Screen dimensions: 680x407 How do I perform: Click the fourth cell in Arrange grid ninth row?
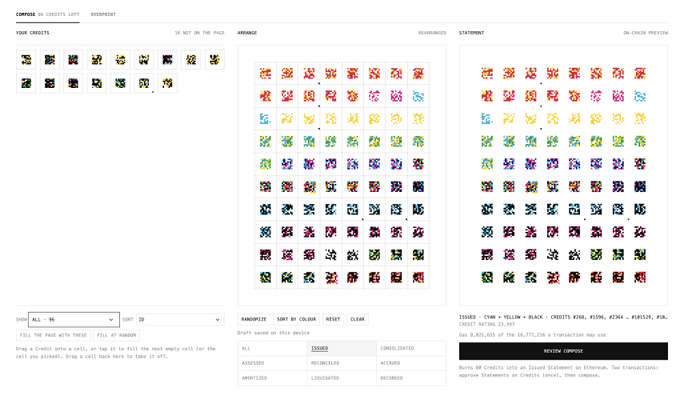click(x=331, y=255)
